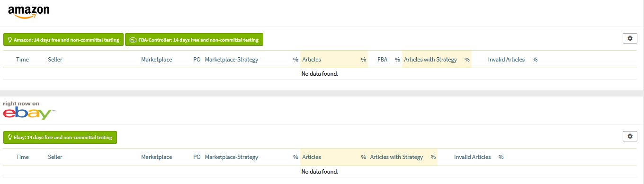This screenshot has height=184, width=644.
Task: Start FBA-Controller 14 days free testing
Action: coord(194,40)
